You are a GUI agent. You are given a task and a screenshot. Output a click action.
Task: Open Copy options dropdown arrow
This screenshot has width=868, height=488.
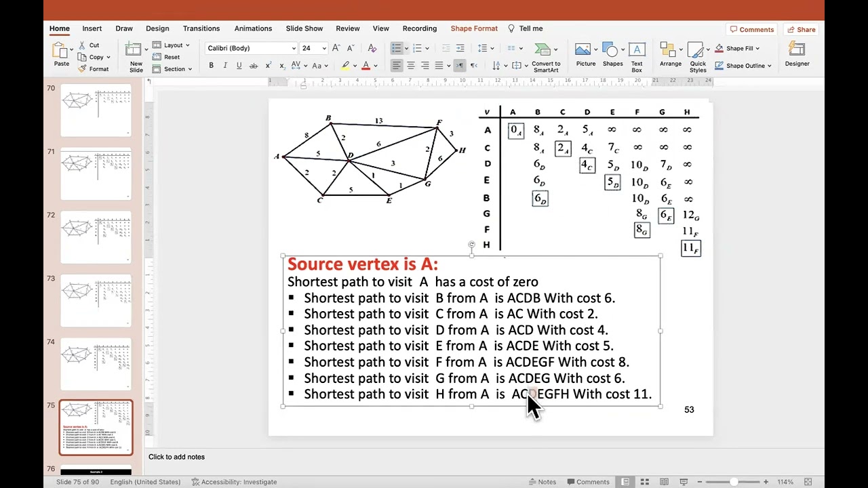point(109,57)
